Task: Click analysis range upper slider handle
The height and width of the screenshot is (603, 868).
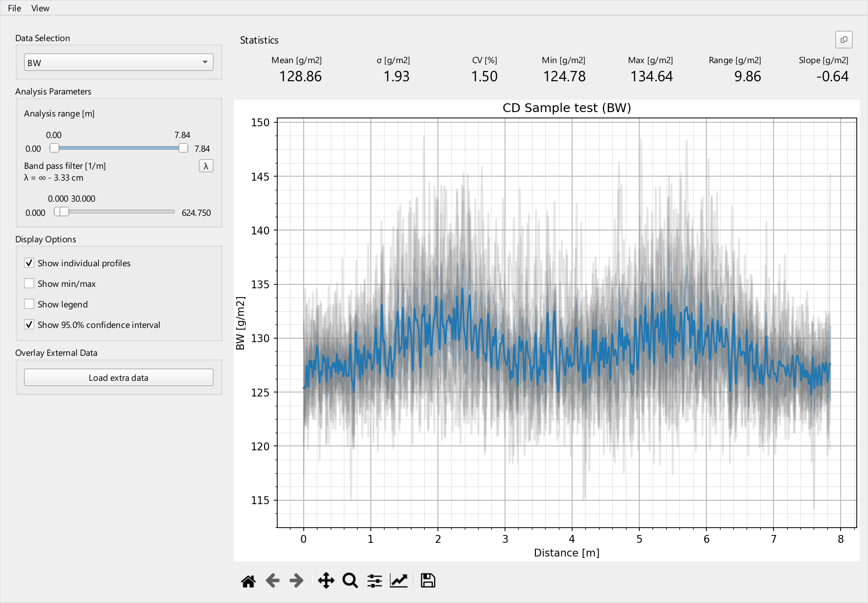Action: point(183,148)
